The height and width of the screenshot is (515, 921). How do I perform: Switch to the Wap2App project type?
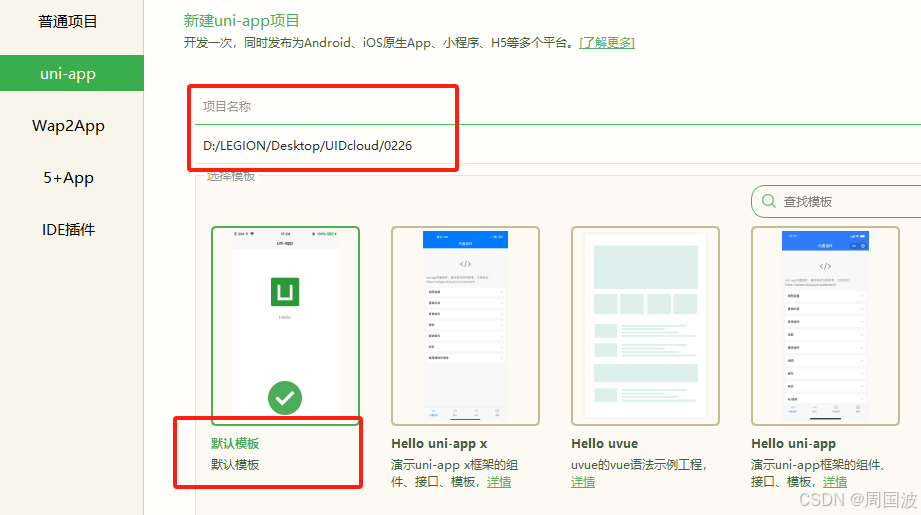pos(68,126)
